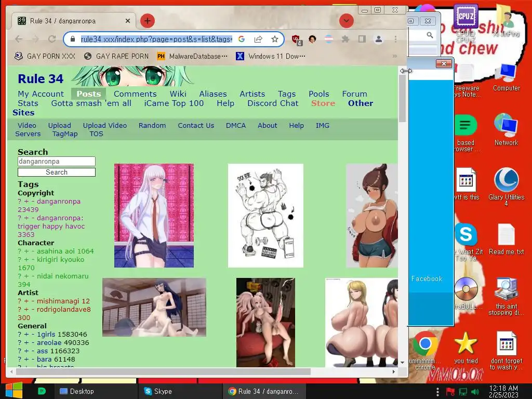Bookmark this page with the star icon

point(275,39)
